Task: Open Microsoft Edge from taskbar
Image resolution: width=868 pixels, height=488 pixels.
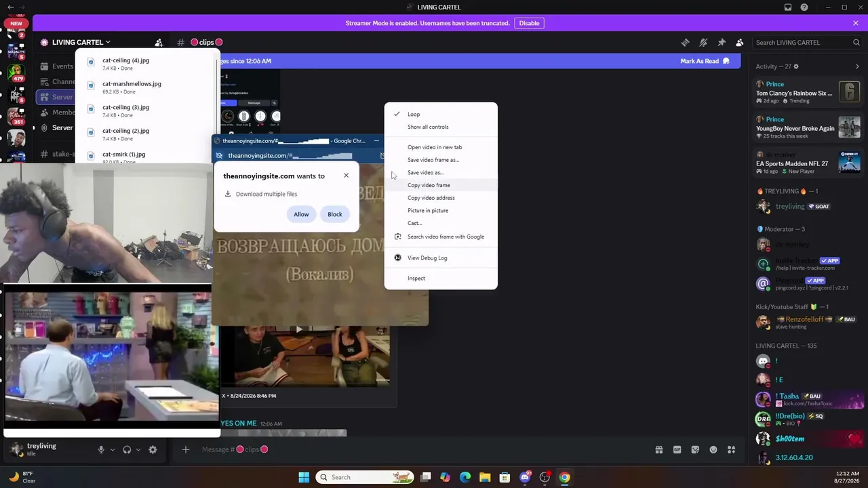Action: click(x=465, y=477)
